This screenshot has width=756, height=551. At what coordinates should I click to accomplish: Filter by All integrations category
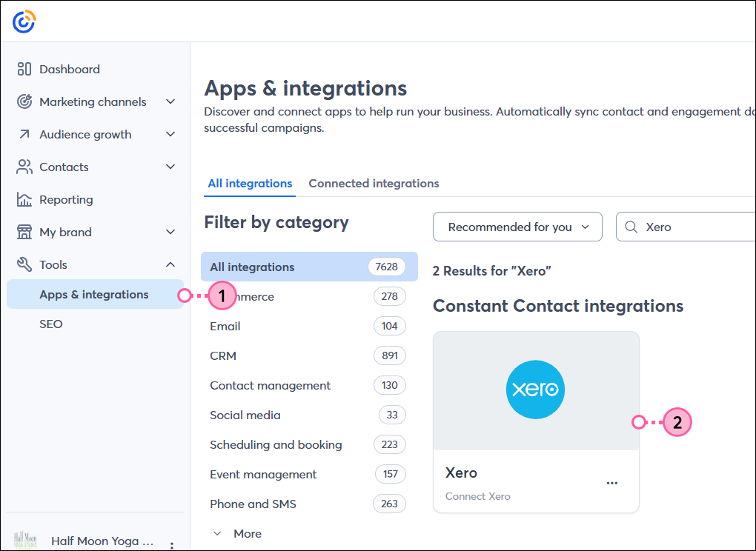click(x=309, y=267)
